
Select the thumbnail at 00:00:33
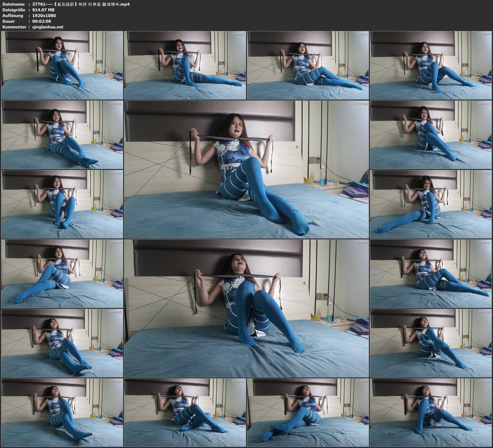62,134
